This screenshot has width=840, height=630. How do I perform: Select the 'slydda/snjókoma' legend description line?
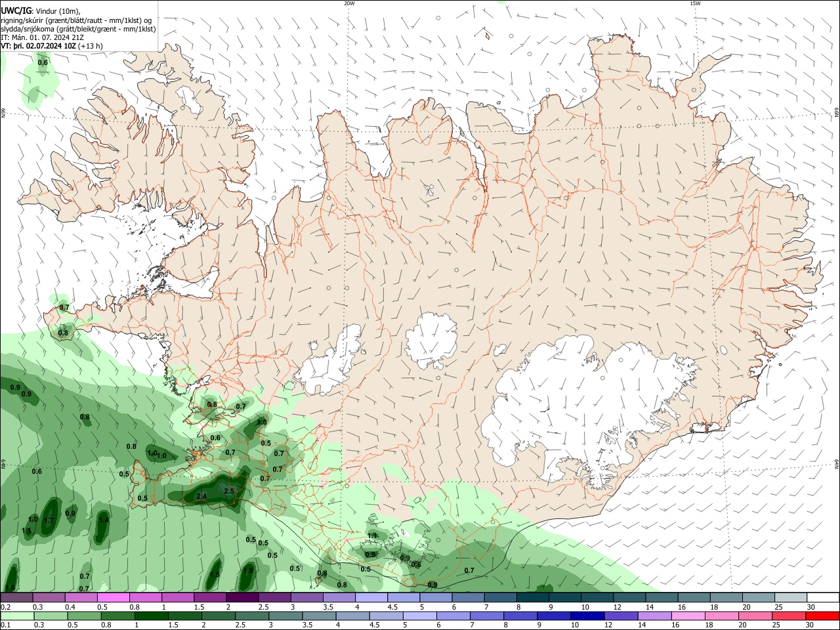tap(78, 29)
